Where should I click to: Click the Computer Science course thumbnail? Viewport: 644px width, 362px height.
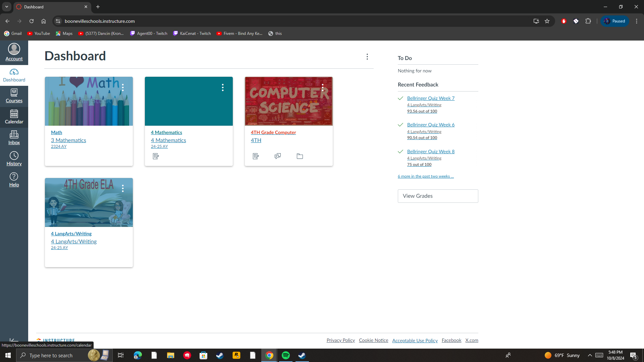288,104
